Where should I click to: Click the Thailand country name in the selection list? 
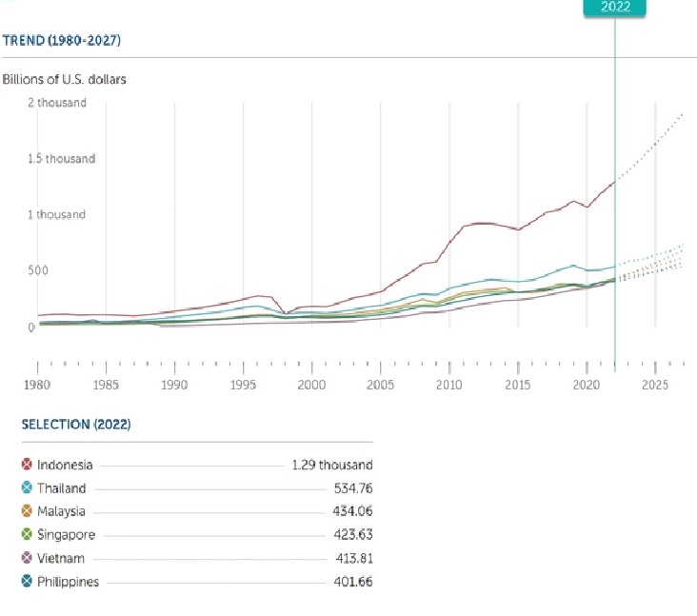(x=61, y=488)
